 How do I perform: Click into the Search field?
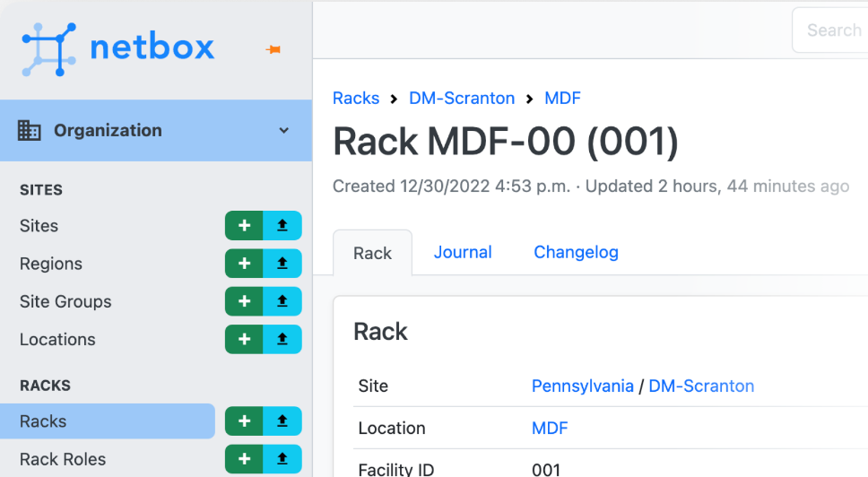click(830, 30)
